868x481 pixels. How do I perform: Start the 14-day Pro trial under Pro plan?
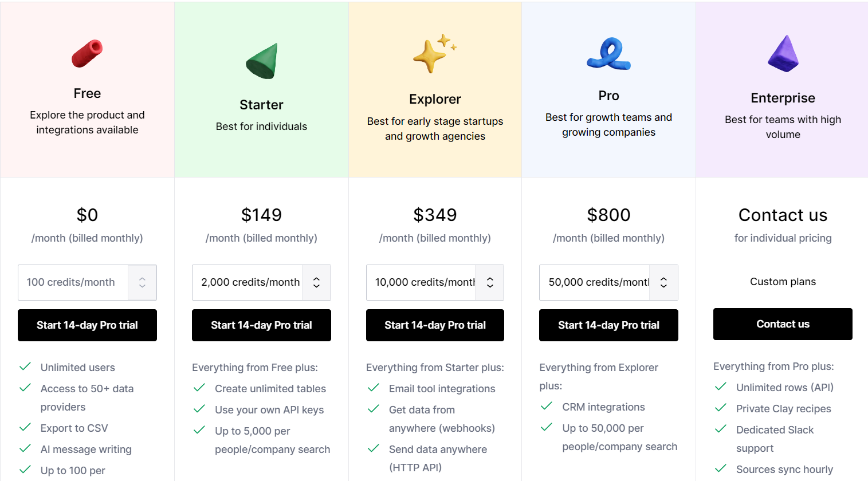pyautogui.click(x=608, y=325)
